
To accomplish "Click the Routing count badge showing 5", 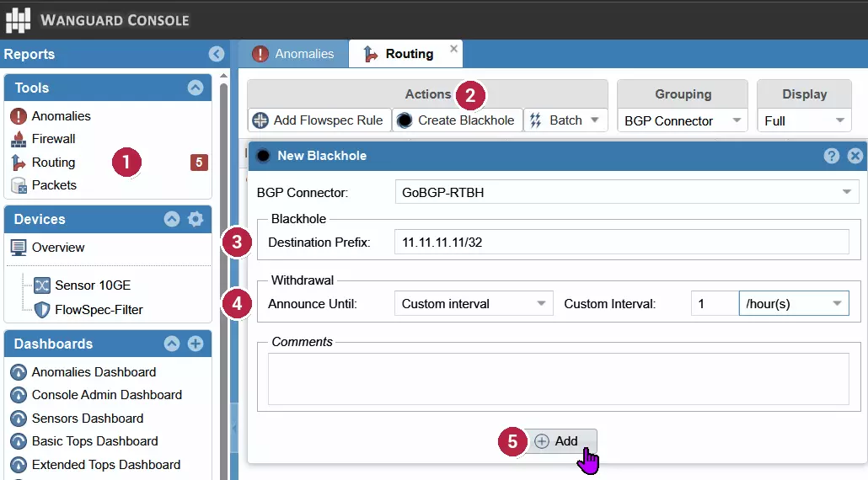I will (x=199, y=162).
